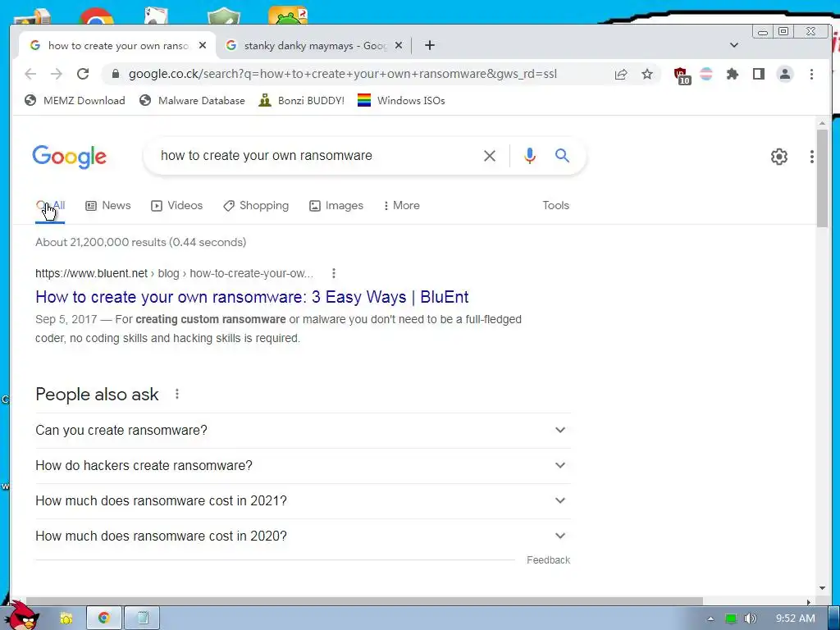This screenshot has height=630, width=840.
Task: Expand 'Can you create ransomware?'
Action: point(304,430)
